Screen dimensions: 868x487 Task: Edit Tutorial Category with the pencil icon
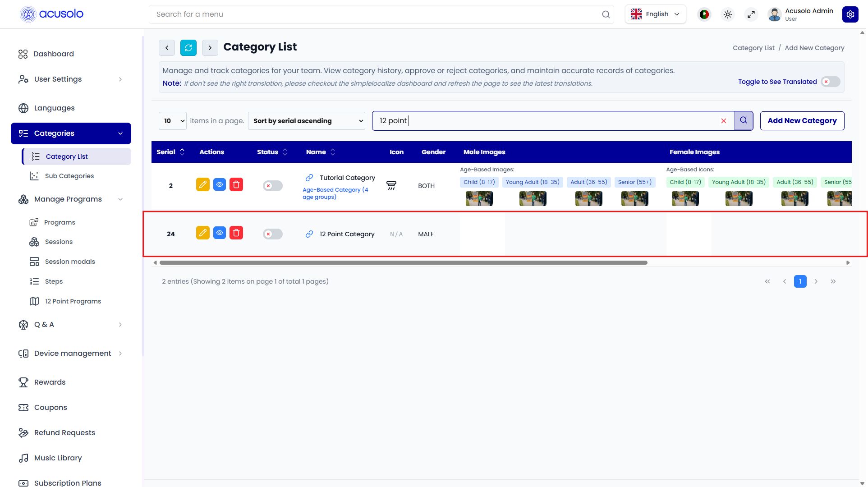click(x=203, y=184)
